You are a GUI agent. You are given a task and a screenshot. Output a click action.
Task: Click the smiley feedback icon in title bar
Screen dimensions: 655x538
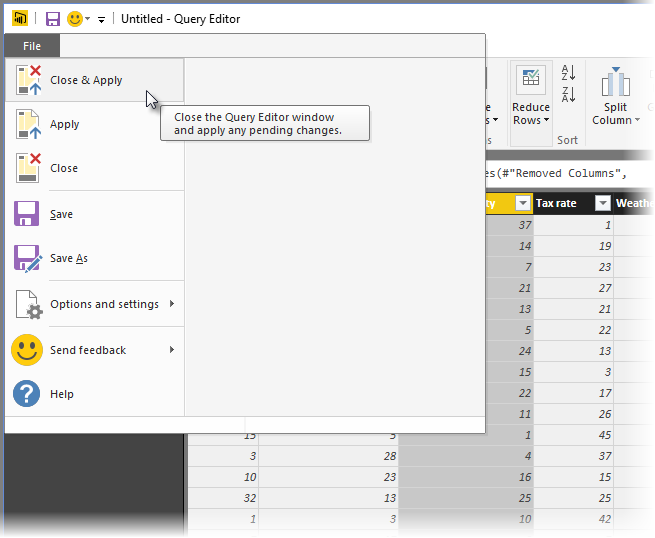74,19
